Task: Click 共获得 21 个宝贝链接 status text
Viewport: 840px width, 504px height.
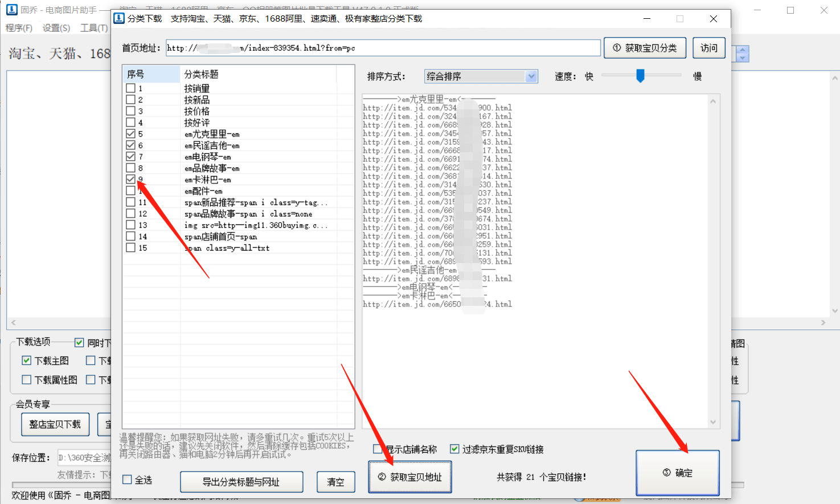Action: pos(541,477)
